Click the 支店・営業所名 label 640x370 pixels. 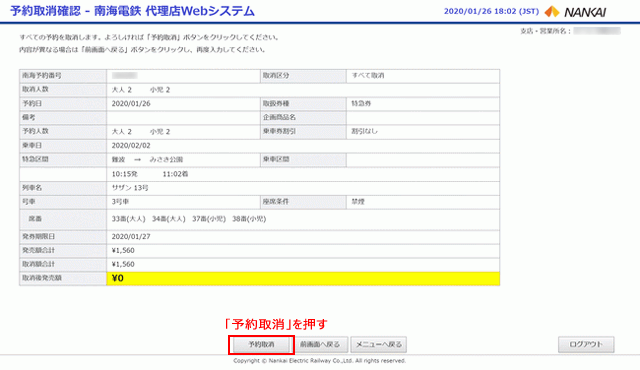545,31
